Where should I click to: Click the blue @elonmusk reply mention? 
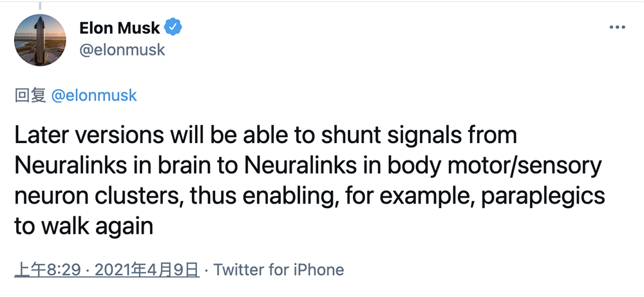coord(93,95)
